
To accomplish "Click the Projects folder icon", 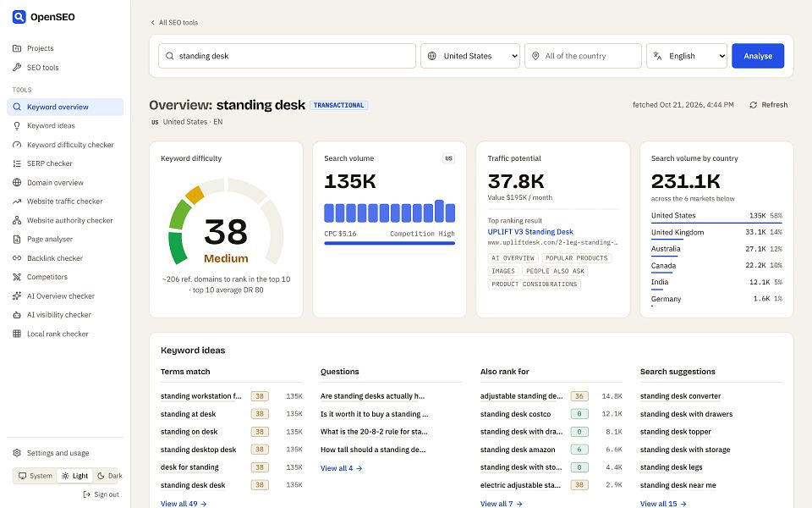I will [17, 48].
